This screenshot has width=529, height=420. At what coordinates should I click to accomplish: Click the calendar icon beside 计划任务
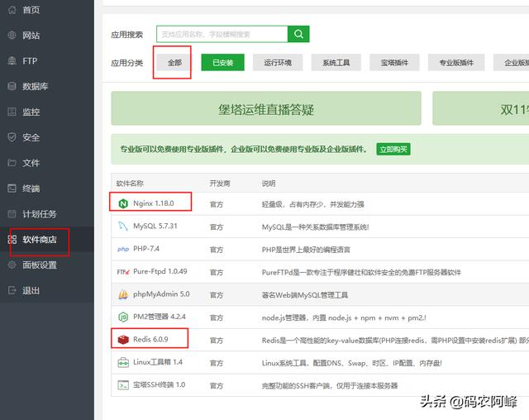click(12, 214)
